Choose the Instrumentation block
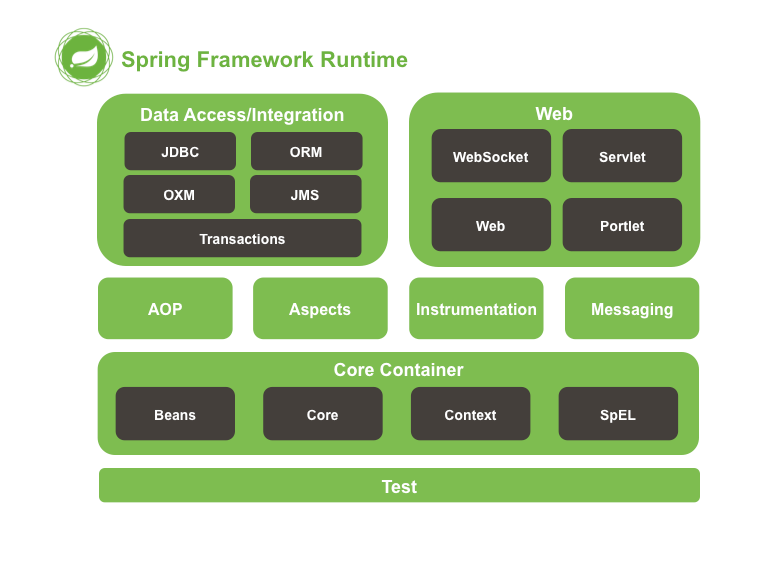 tap(476, 308)
